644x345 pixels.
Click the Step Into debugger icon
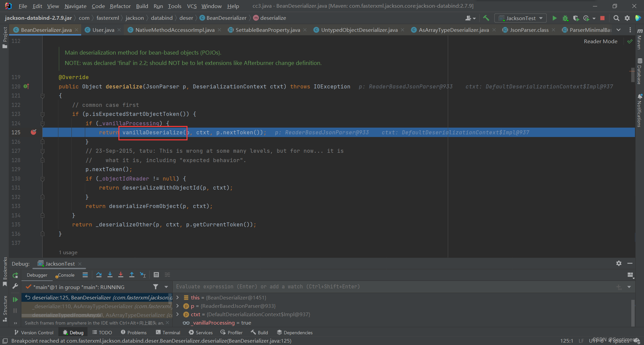click(110, 275)
